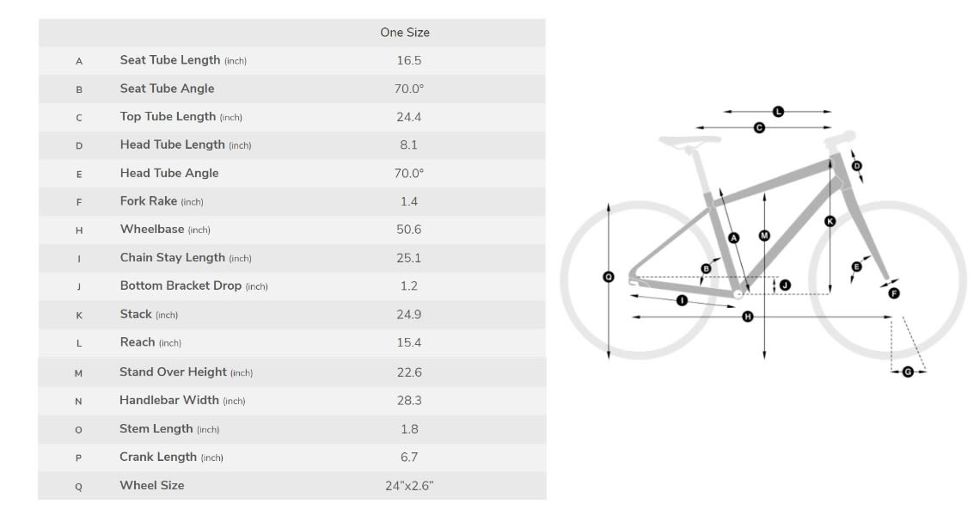Click the C top tube marker

point(759,127)
